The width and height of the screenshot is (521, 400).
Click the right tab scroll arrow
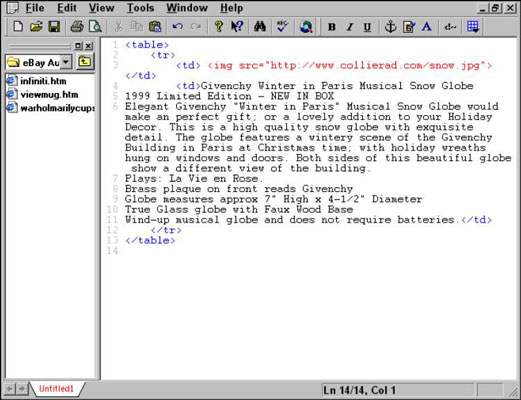21,389
